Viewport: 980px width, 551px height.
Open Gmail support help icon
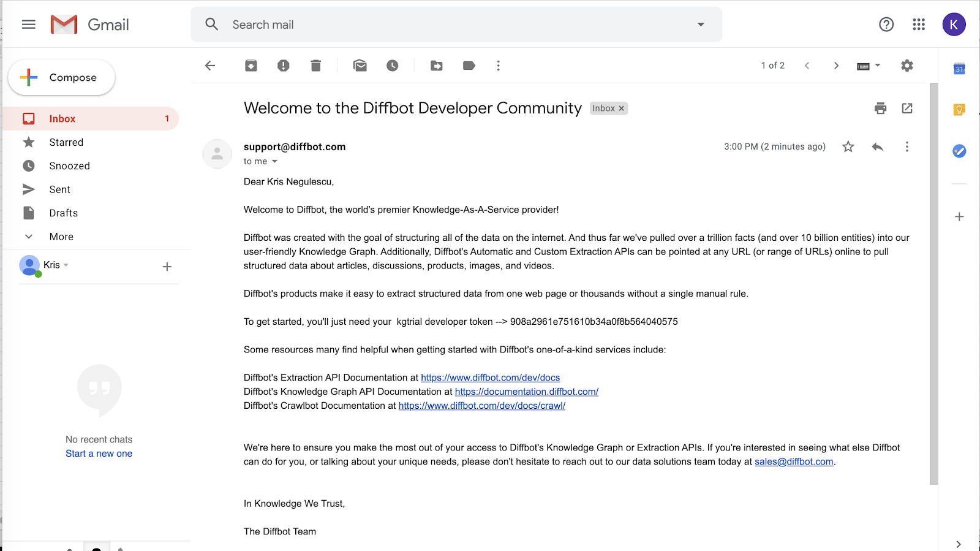click(x=886, y=25)
